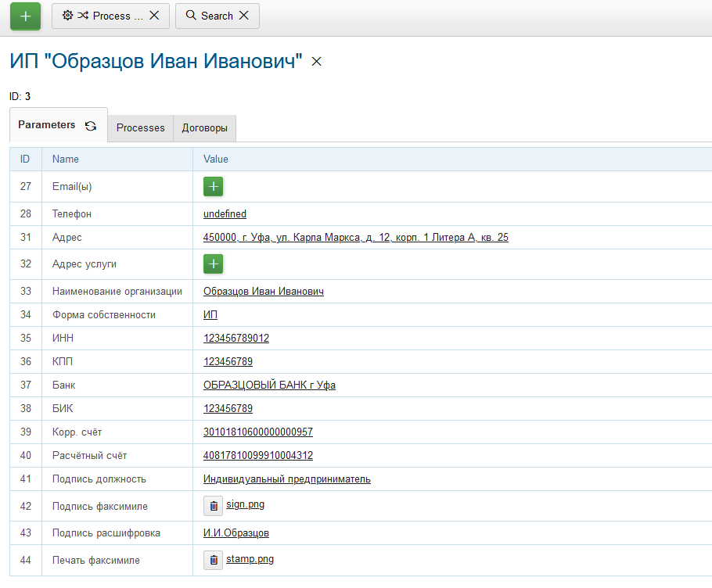Edit the Телефон undefined value
The height and width of the screenshot is (588, 712).
click(225, 213)
